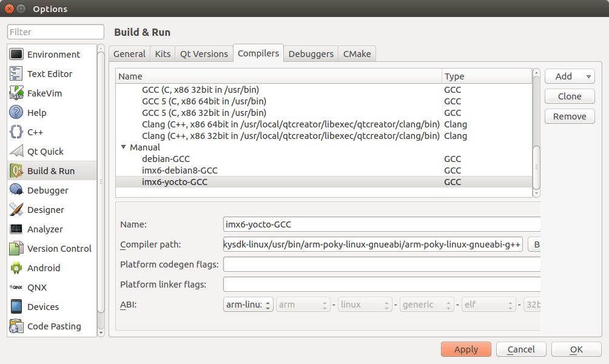Select the Text Editor category icon

[x=17, y=74]
